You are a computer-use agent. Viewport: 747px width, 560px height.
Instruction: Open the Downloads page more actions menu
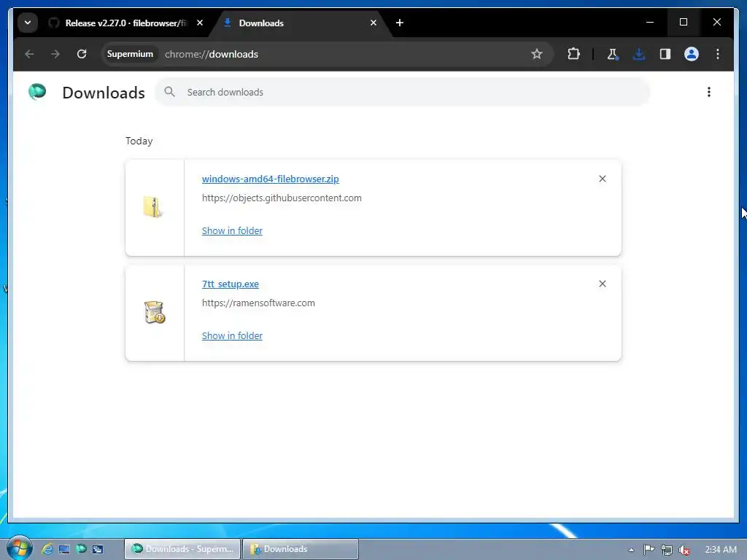tap(709, 92)
